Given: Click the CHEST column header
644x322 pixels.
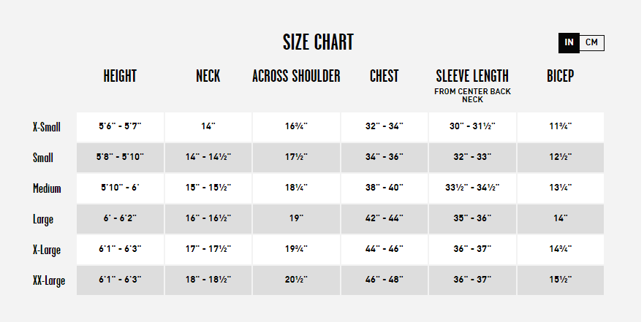Looking at the screenshot, I should coord(384,76).
